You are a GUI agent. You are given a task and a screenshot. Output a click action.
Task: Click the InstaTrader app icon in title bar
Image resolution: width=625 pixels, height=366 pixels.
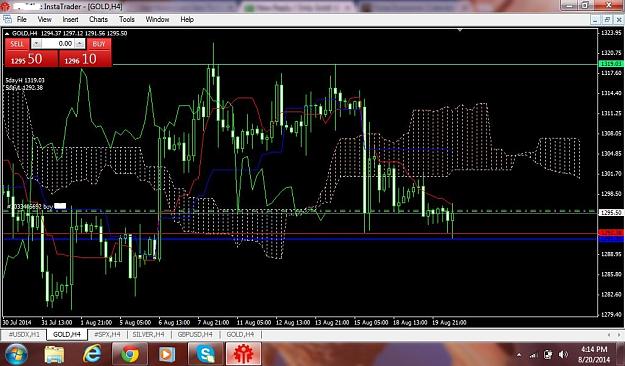pos(5,6)
